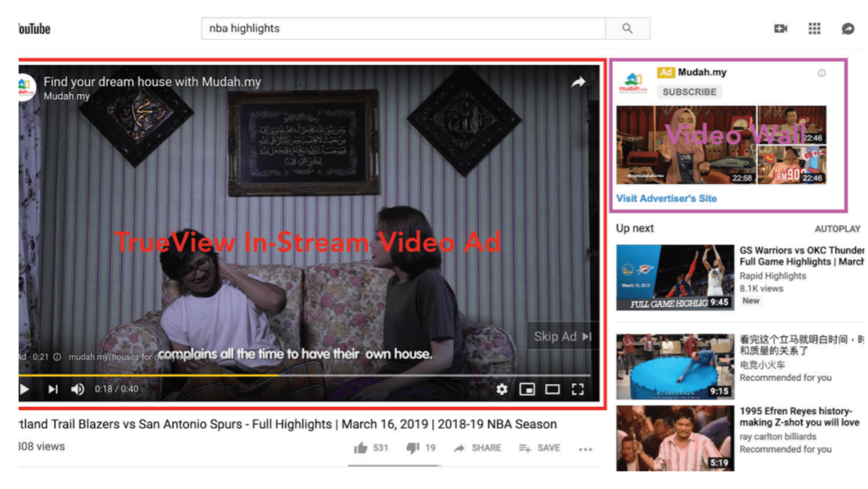Toggle the AUTOPLAY setting
The width and height of the screenshot is (868, 489).
pos(837,229)
